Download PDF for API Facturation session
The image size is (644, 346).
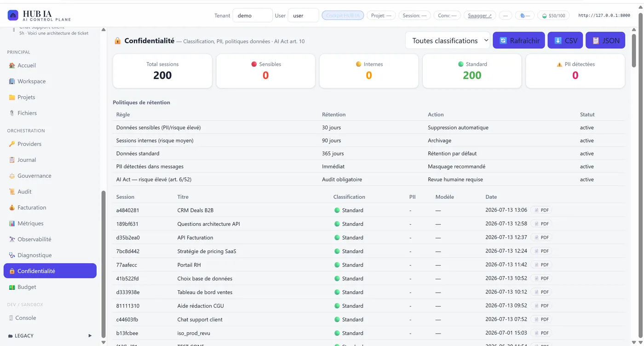point(541,237)
